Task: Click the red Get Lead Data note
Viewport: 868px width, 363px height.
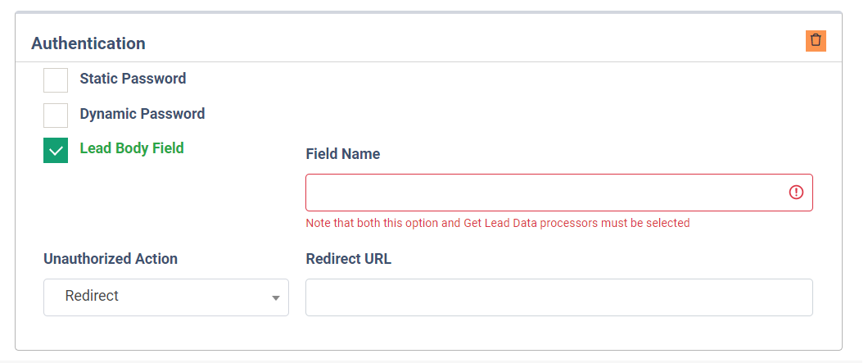Action: click(498, 224)
